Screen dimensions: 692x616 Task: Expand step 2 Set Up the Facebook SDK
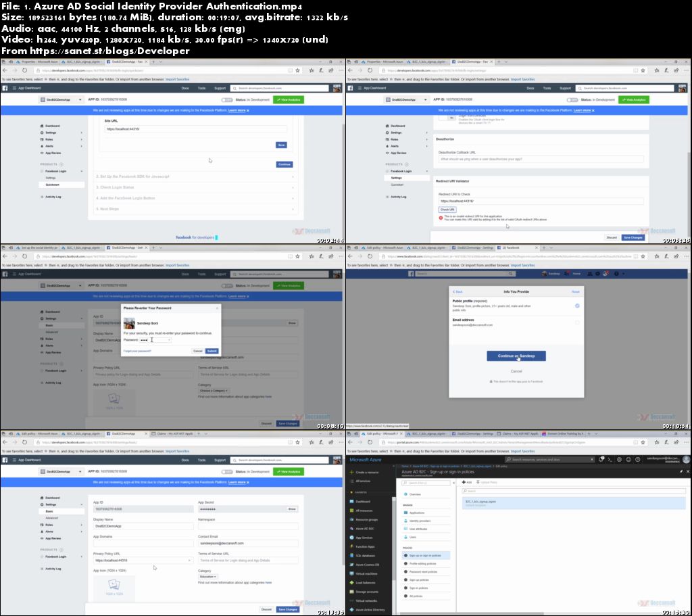(195, 176)
